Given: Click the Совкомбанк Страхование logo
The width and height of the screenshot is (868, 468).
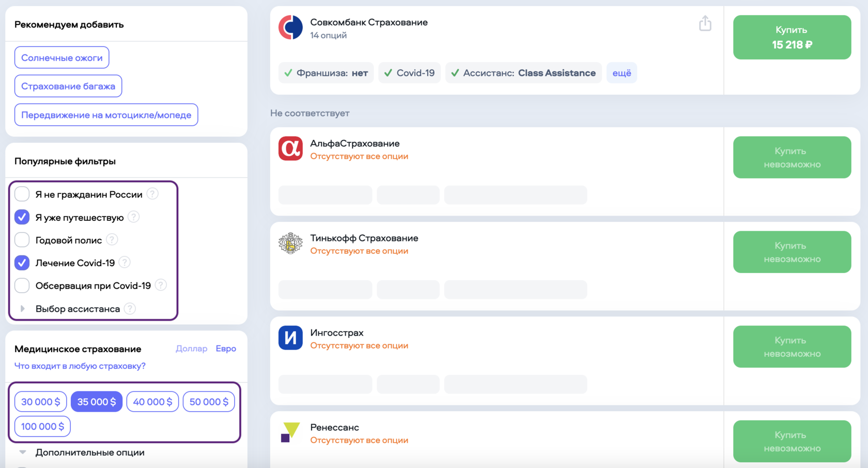Looking at the screenshot, I should [290, 27].
